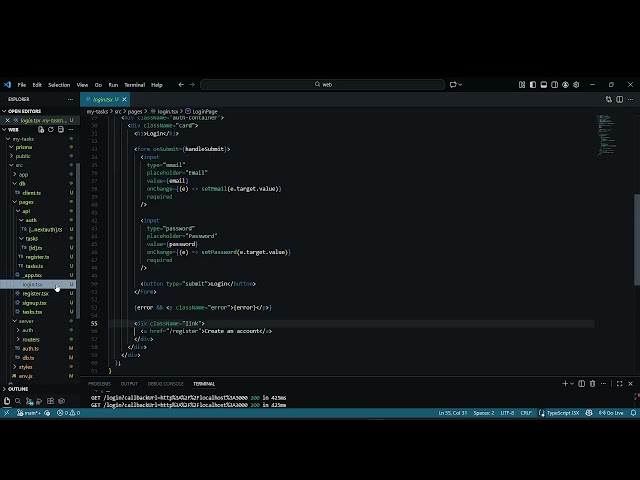Click the VS Code logo icon

pyautogui.click(x=7, y=84)
